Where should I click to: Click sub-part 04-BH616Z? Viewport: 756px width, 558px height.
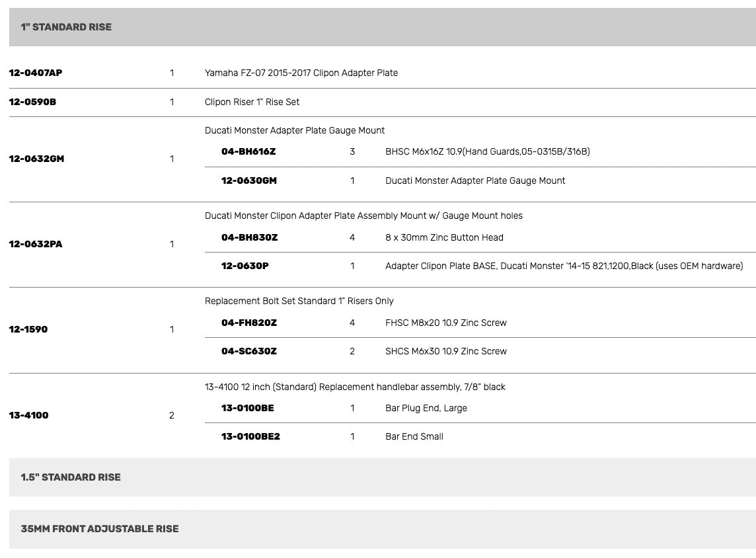tap(248, 151)
